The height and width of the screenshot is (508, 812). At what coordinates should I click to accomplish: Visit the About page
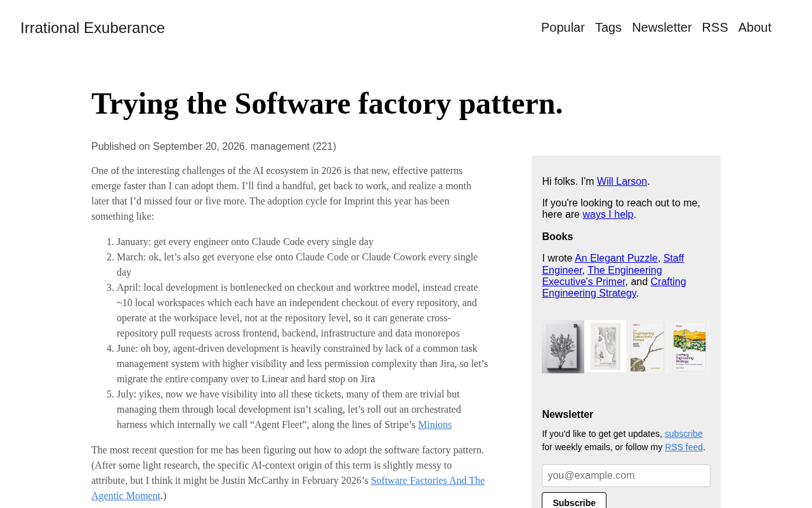click(x=755, y=27)
